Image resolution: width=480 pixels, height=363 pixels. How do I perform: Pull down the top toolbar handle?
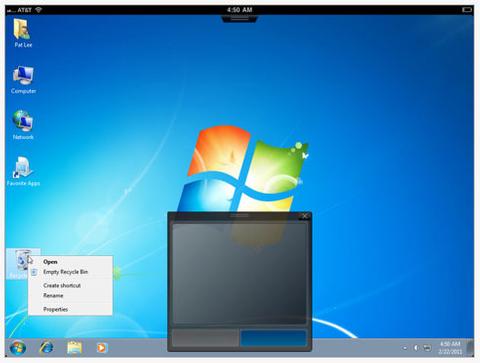coord(239,19)
